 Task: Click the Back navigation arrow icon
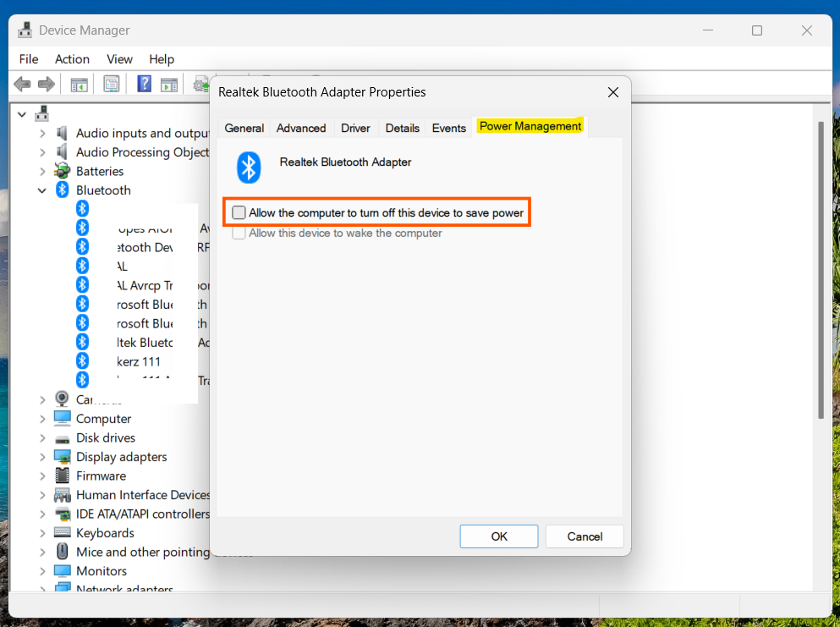point(22,84)
